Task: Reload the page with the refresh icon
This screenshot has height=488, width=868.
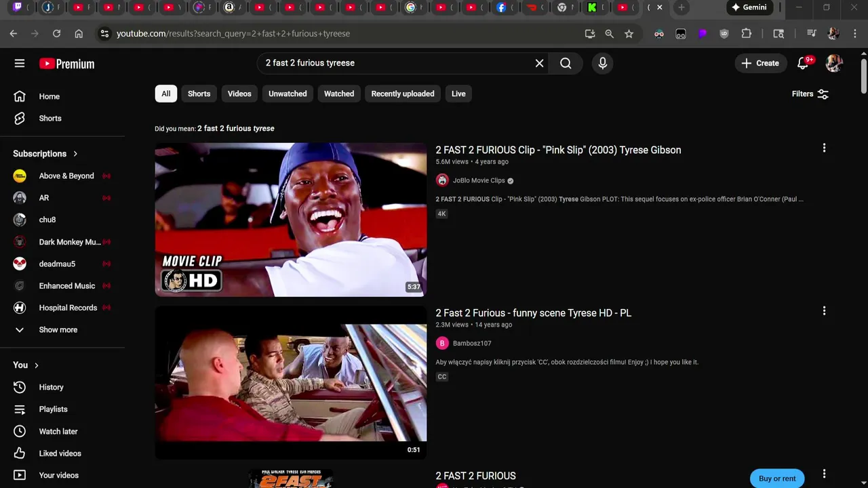Action: pyautogui.click(x=56, y=33)
